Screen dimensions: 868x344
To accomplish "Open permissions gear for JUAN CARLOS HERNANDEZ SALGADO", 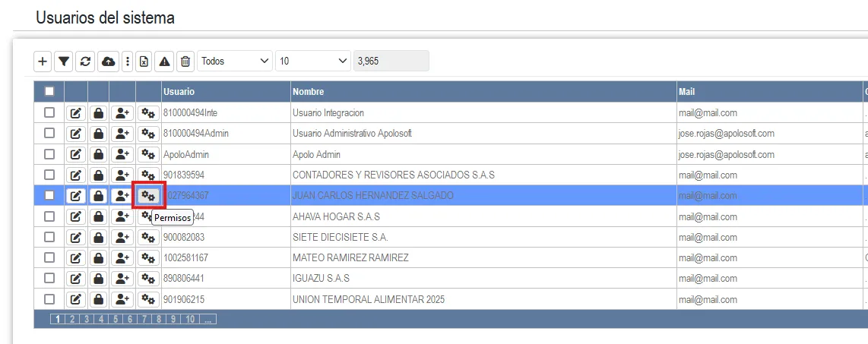I will tap(148, 196).
